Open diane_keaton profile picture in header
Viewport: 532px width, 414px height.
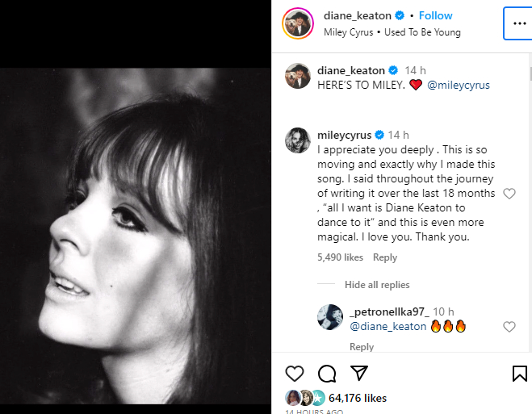(297, 23)
